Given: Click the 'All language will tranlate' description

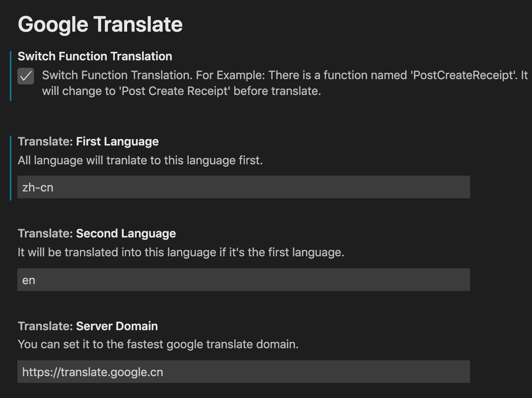Looking at the screenshot, I should (x=140, y=160).
